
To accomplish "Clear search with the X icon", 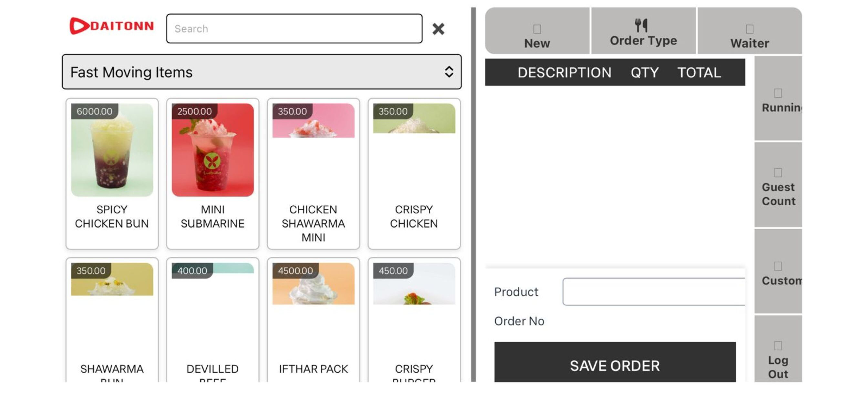I will (x=438, y=29).
